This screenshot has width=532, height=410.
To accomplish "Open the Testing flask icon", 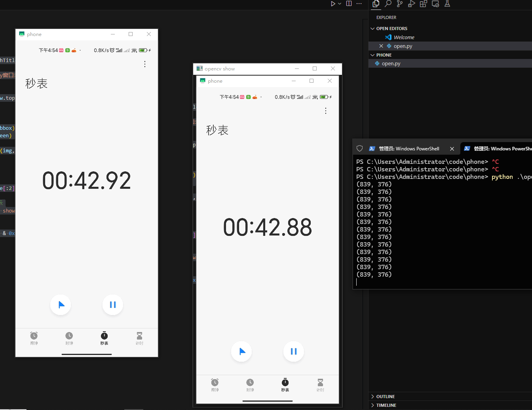I will coord(447,4).
